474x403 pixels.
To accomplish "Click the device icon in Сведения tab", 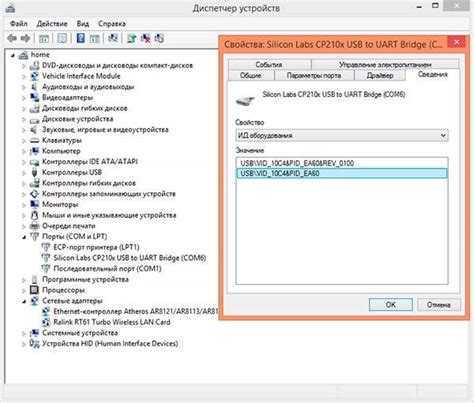I will 245,101.
